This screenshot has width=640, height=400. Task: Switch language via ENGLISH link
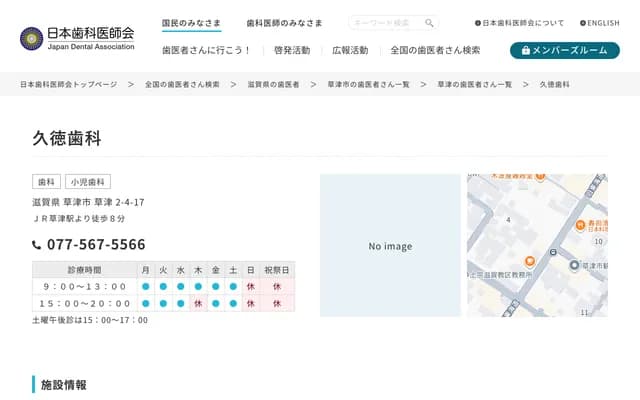(x=599, y=23)
